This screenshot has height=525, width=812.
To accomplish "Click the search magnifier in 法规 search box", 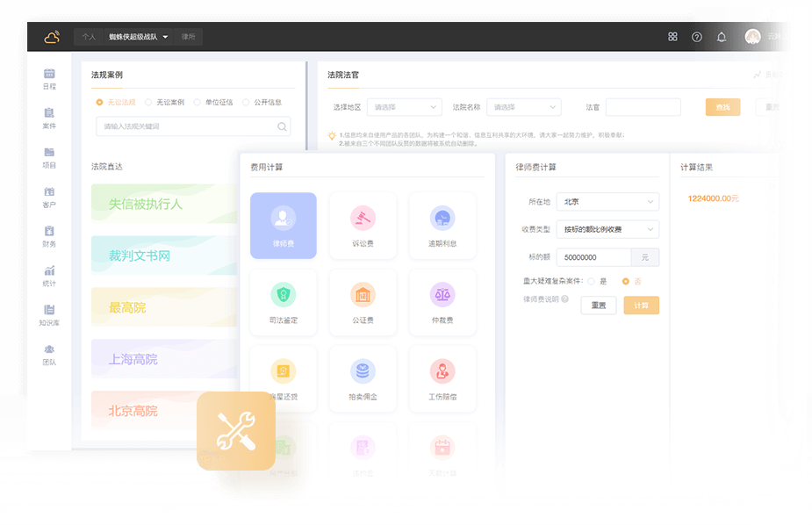I will pyautogui.click(x=282, y=126).
